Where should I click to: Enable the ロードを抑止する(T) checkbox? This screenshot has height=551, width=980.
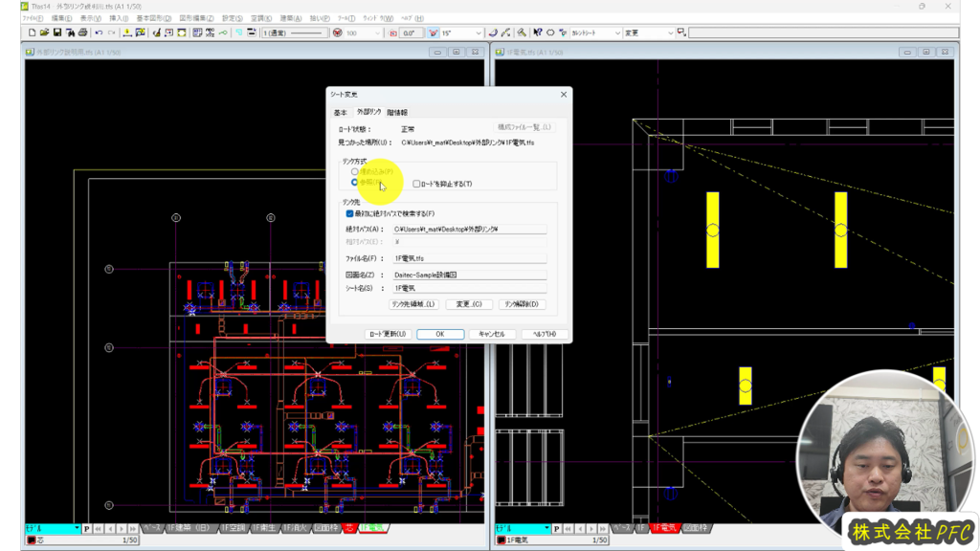point(416,184)
